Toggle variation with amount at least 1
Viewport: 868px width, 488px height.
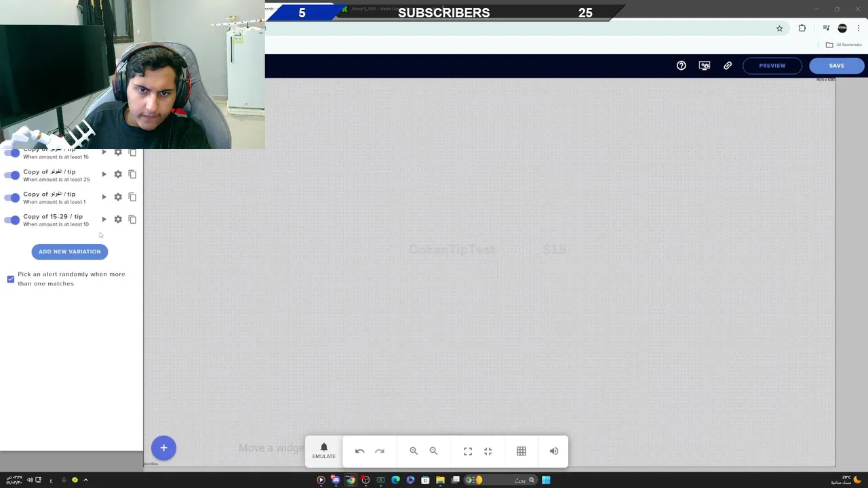pyautogui.click(x=12, y=197)
